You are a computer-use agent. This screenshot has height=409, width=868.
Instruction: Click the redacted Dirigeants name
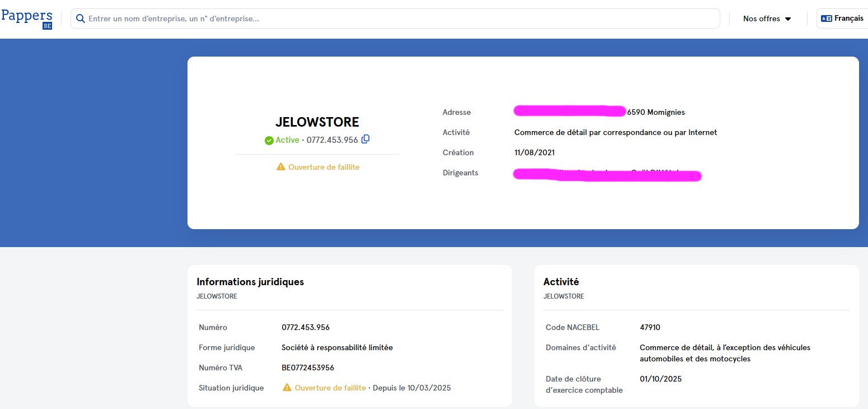pos(607,174)
